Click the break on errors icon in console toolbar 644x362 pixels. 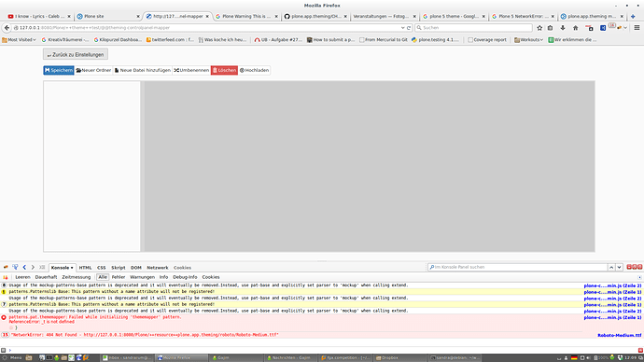[6, 277]
